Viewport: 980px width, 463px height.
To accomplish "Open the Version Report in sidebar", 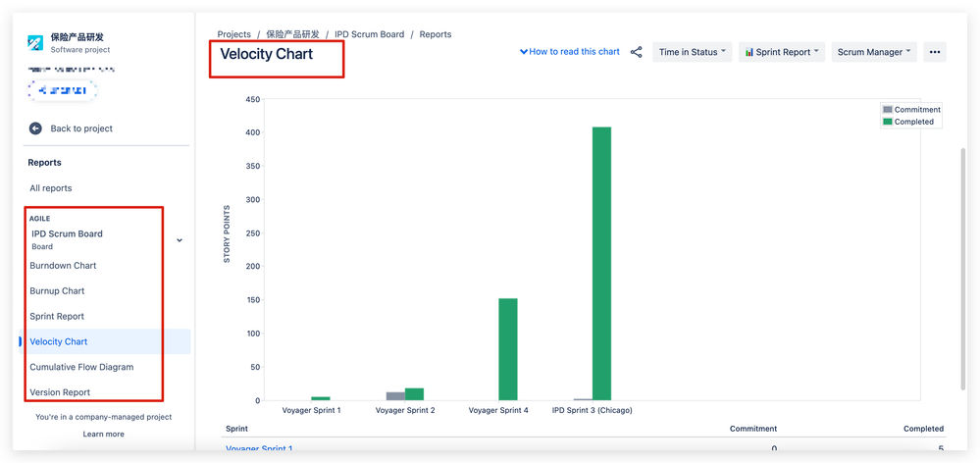I will 60,392.
